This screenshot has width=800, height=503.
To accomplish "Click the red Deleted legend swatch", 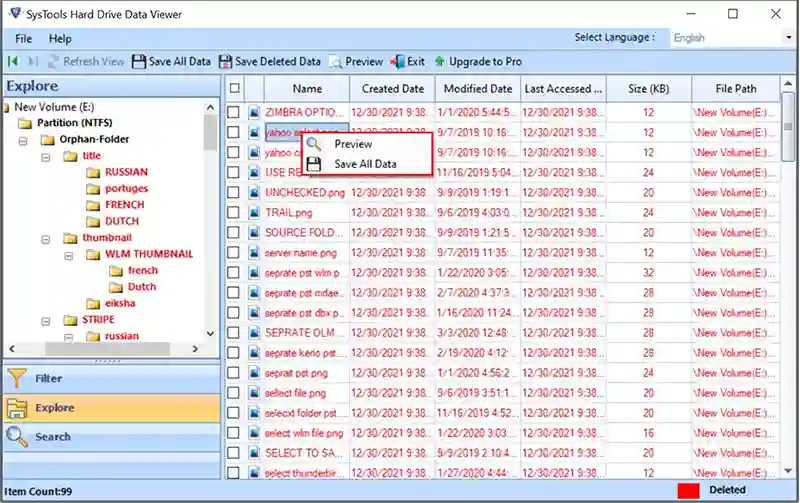I will 688,491.
